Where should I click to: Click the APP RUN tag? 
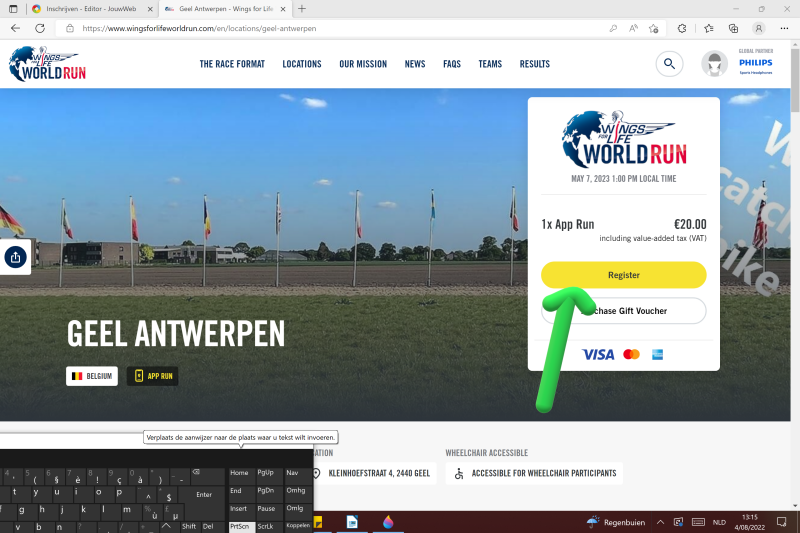point(153,376)
